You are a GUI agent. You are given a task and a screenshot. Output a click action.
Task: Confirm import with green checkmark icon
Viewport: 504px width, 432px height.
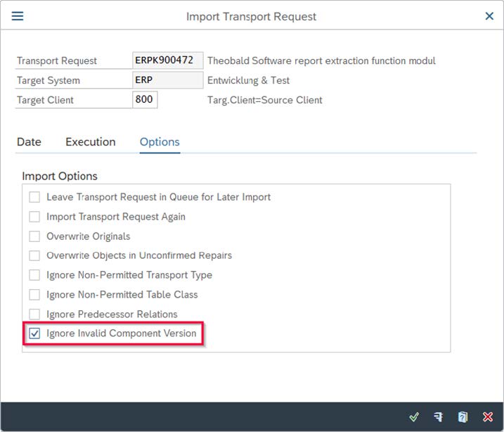(x=414, y=417)
